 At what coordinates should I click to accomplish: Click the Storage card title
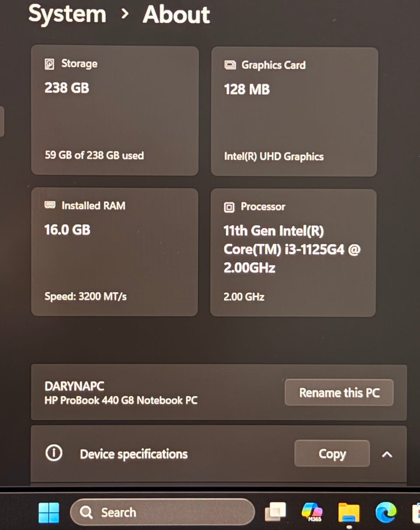tap(79, 64)
